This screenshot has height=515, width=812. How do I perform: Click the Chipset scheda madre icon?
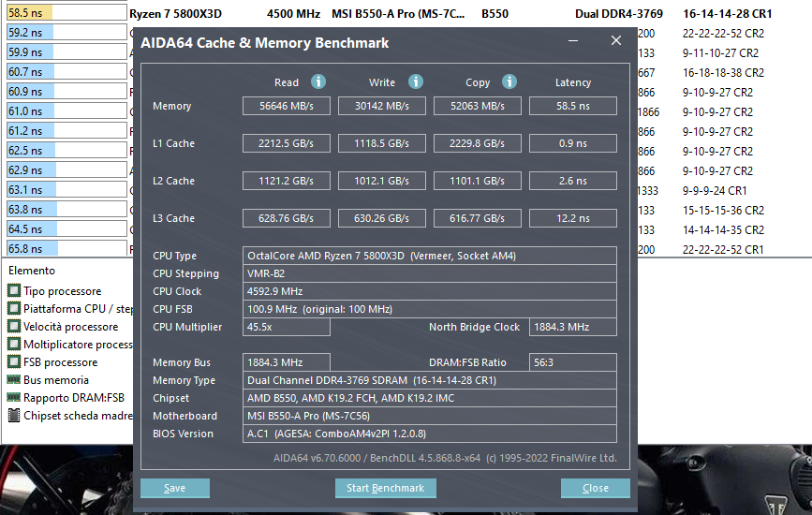[14, 415]
